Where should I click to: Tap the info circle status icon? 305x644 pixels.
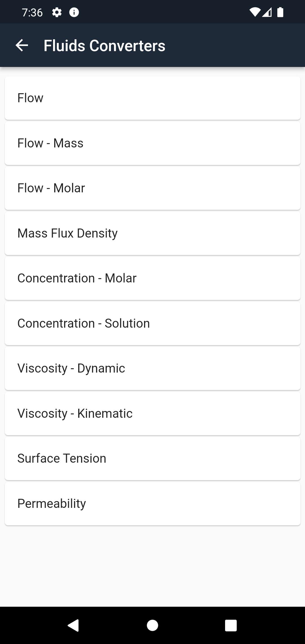click(x=74, y=12)
